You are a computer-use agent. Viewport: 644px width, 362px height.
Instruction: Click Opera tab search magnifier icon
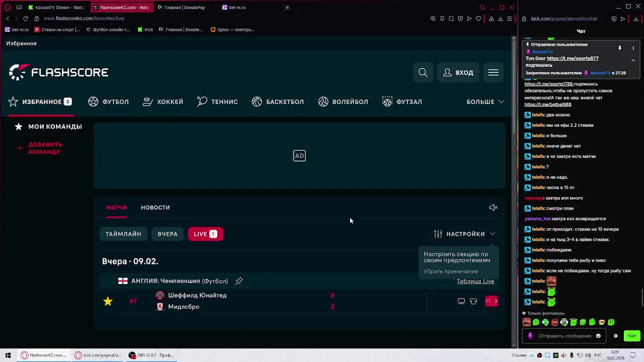tap(482, 8)
